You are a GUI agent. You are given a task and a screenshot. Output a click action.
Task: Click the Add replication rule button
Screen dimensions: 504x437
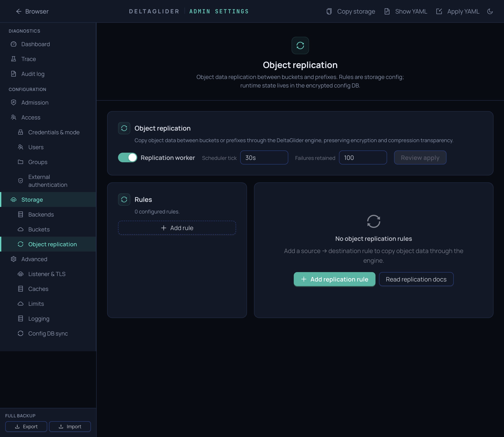click(334, 279)
